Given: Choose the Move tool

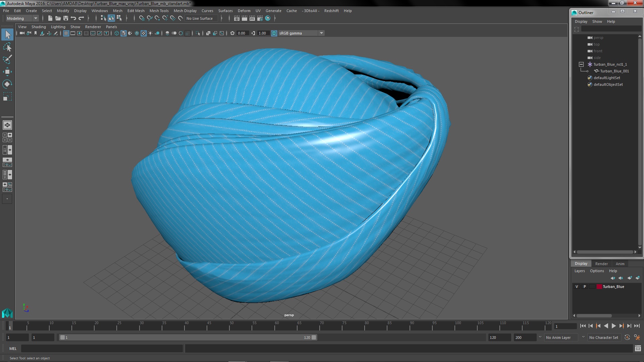Looking at the screenshot, I should [7, 72].
